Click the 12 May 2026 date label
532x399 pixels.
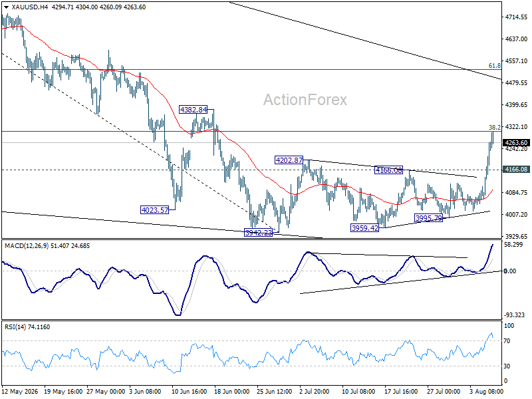21,391
